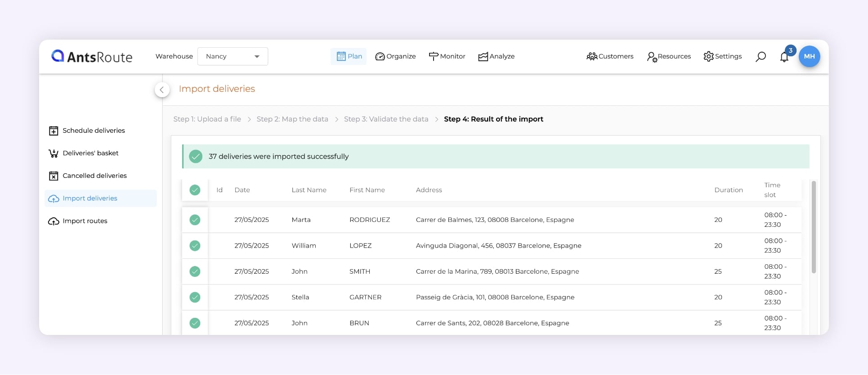Click the AntsRoute logo

(92, 56)
